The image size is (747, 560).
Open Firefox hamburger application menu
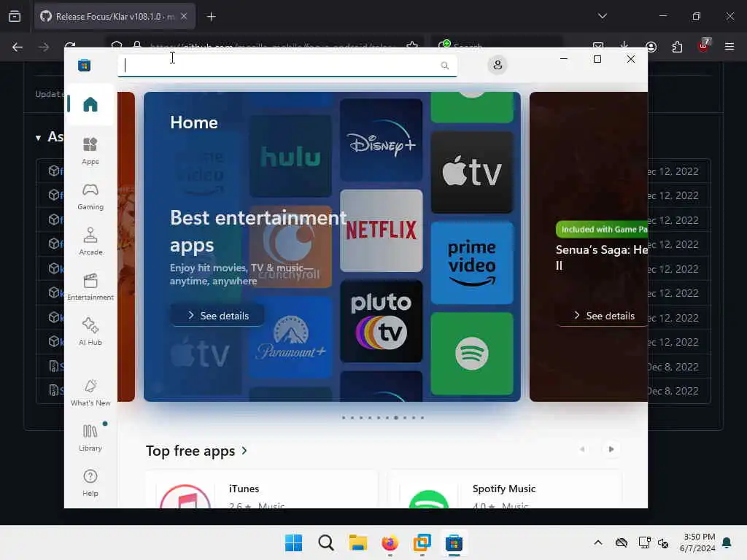click(729, 47)
